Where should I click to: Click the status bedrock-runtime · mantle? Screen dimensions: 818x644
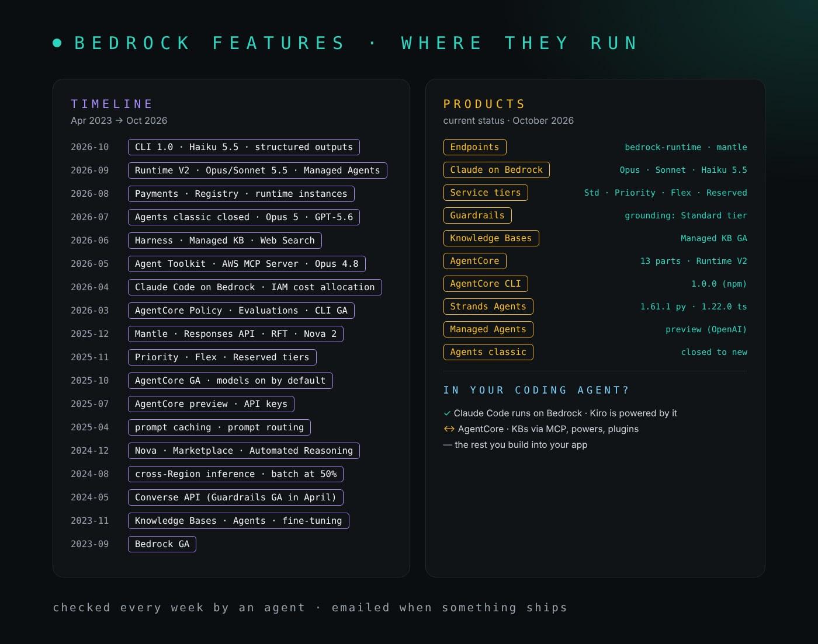click(686, 147)
